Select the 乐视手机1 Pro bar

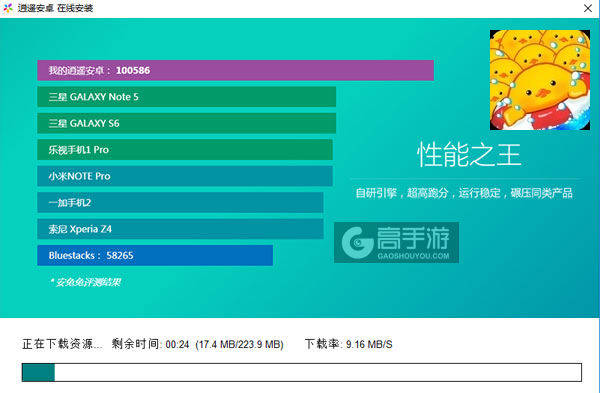tap(185, 149)
